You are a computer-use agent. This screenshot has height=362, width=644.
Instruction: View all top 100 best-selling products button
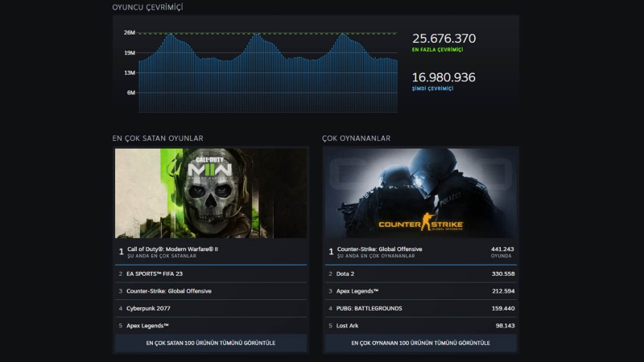[211, 343]
